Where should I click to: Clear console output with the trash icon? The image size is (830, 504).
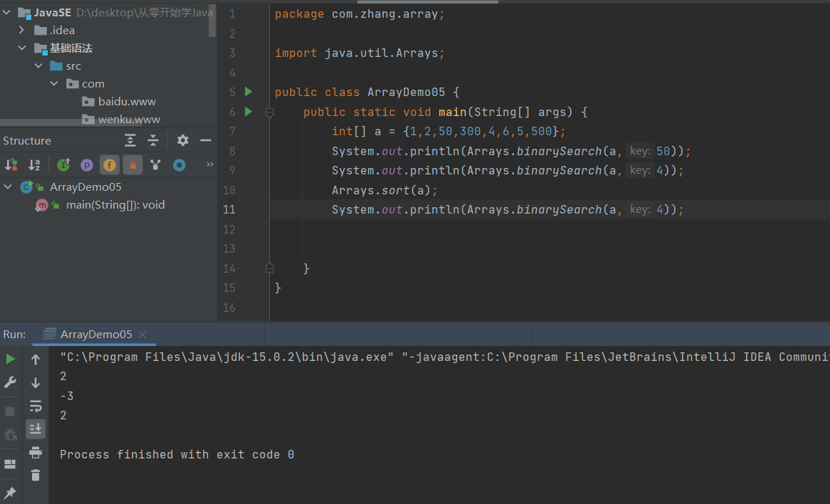coord(36,475)
